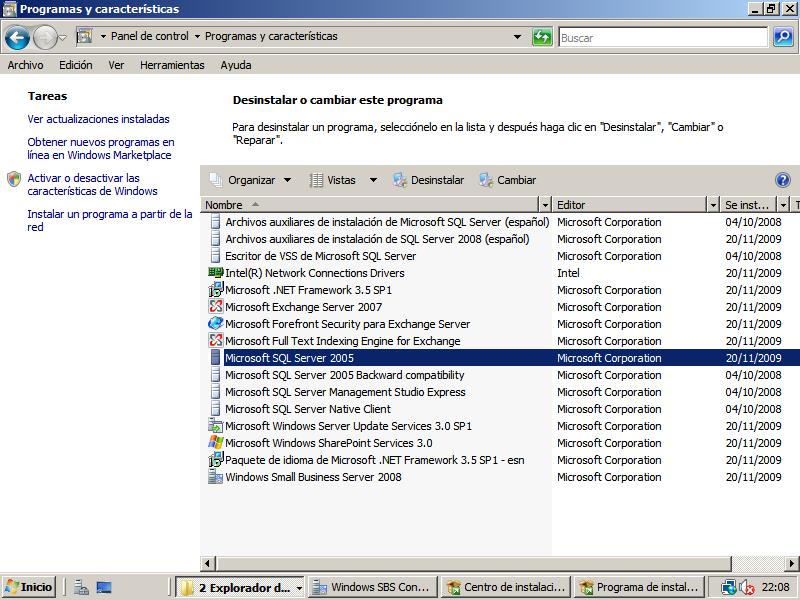Click the horizontal scrollbar left arrow
Image resolution: width=800 pixels, height=600 pixels.
207,563
